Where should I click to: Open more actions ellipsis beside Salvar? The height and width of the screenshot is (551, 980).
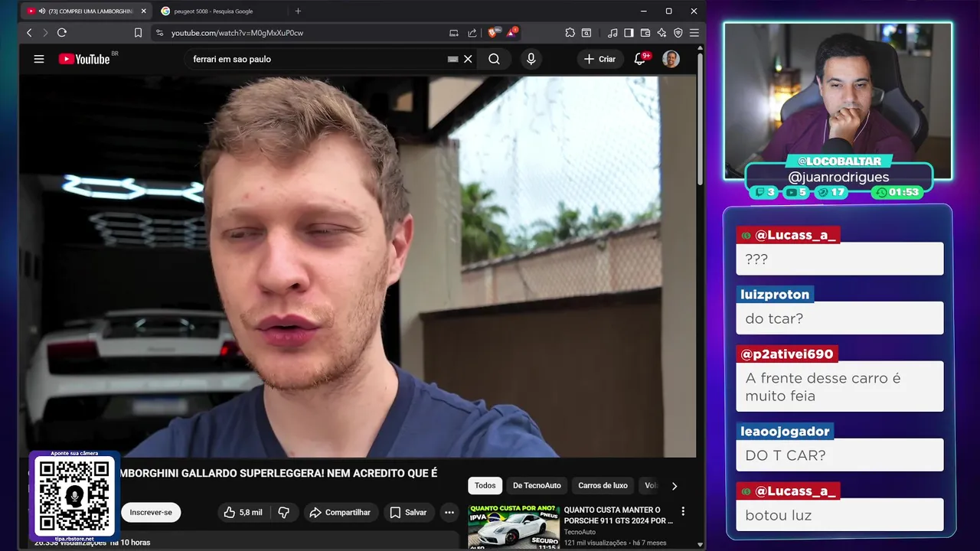449,513
